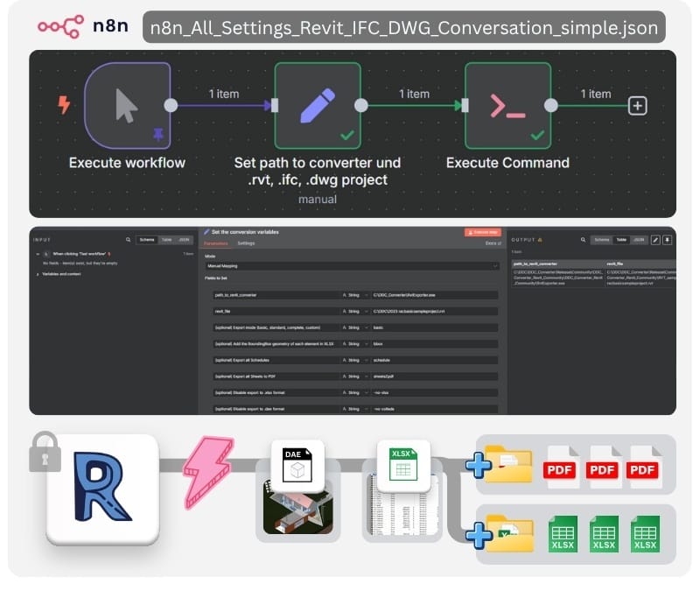
Task: Click the output handle of Execute Command node
Action: tap(551, 105)
